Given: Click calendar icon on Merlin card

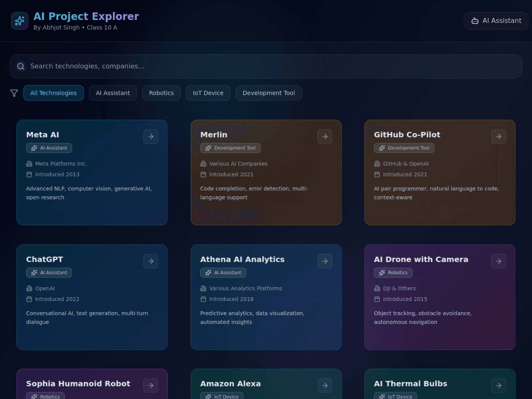Looking at the screenshot, I should click(x=203, y=175).
